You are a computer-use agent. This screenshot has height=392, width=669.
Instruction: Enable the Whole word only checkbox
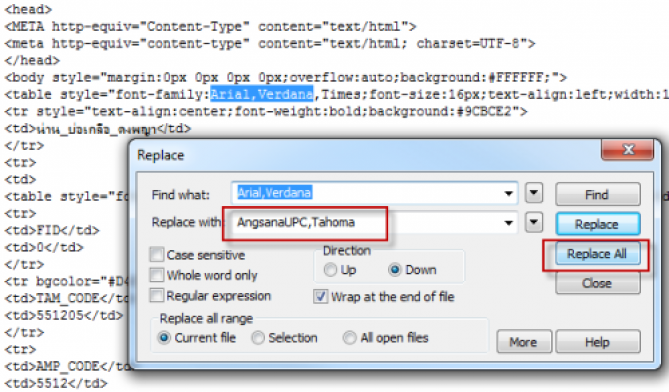(x=157, y=275)
